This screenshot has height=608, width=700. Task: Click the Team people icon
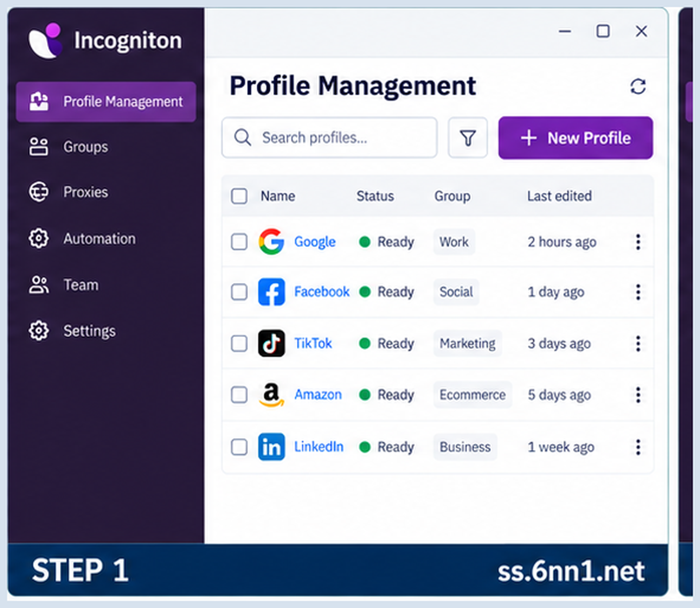pos(39,285)
